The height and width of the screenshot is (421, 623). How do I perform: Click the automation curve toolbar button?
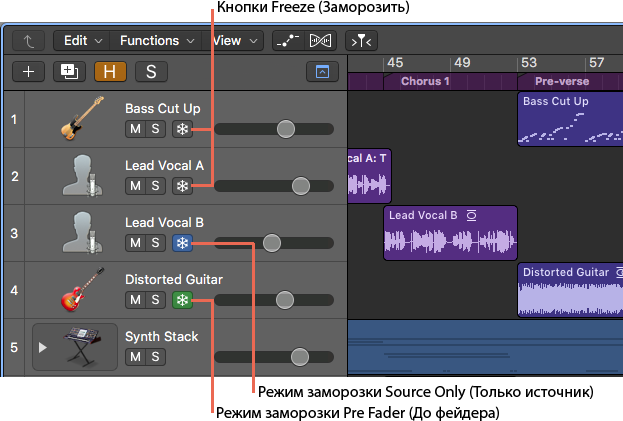pos(289,41)
